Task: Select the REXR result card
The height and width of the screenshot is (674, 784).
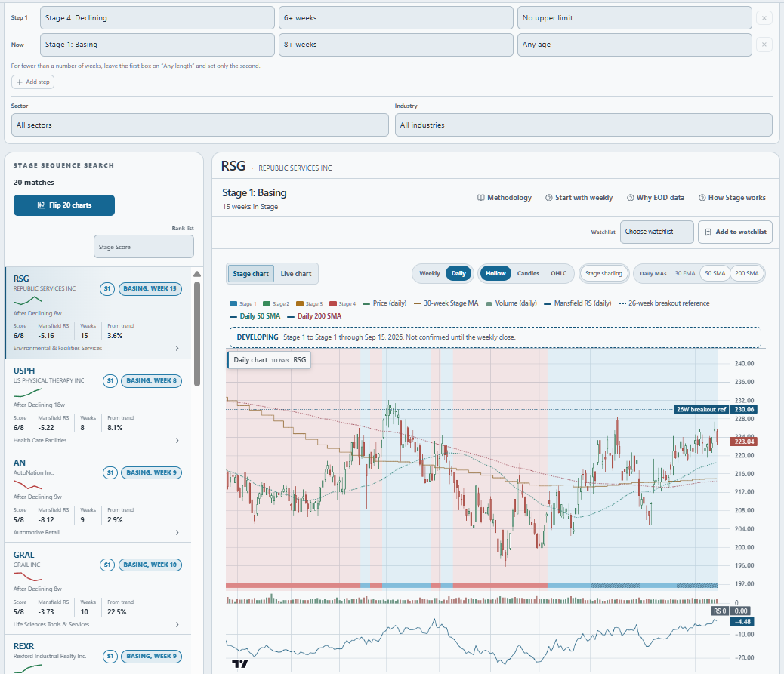Action: point(98,655)
